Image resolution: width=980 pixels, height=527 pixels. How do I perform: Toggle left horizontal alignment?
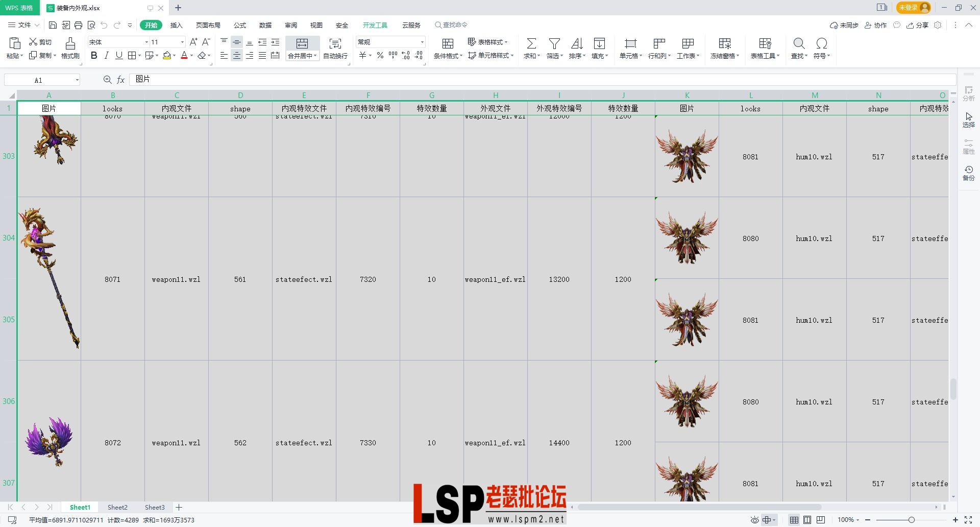[x=224, y=55]
